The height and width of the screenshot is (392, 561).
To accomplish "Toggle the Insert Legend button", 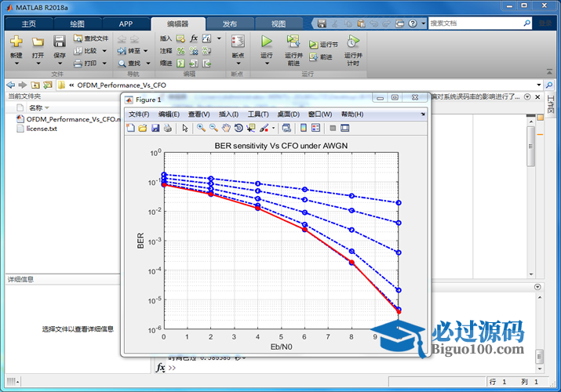I will click(316, 128).
